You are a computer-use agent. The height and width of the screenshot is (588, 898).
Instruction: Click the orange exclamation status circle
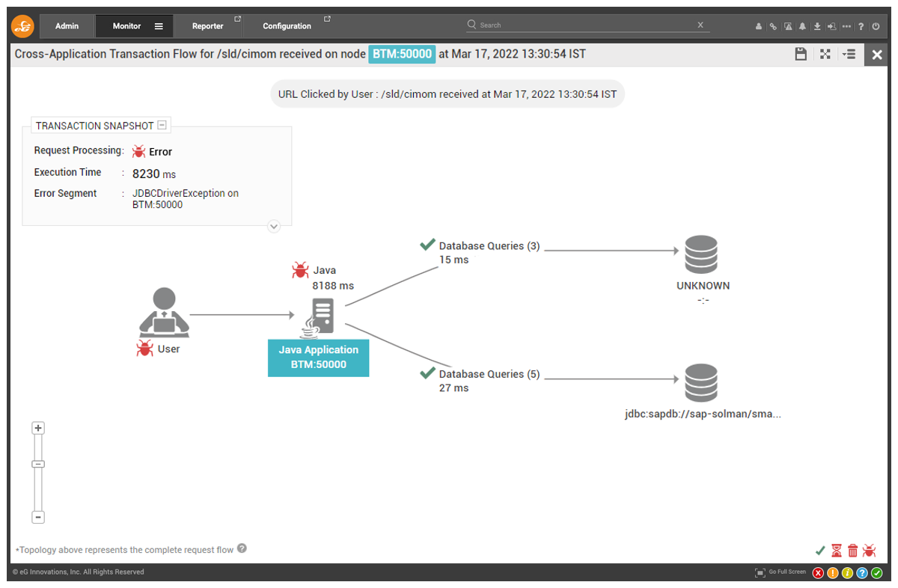pyautogui.click(x=832, y=573)
